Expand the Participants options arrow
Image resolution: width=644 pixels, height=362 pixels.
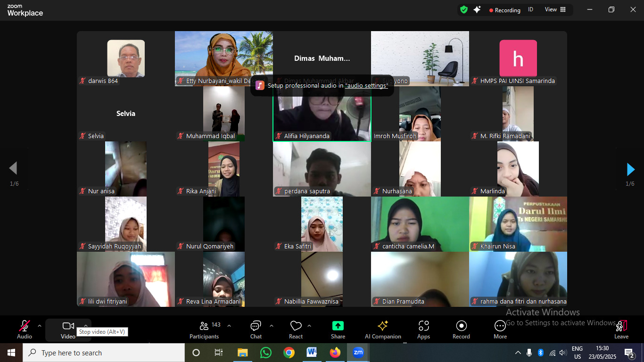tap(229, 326)
